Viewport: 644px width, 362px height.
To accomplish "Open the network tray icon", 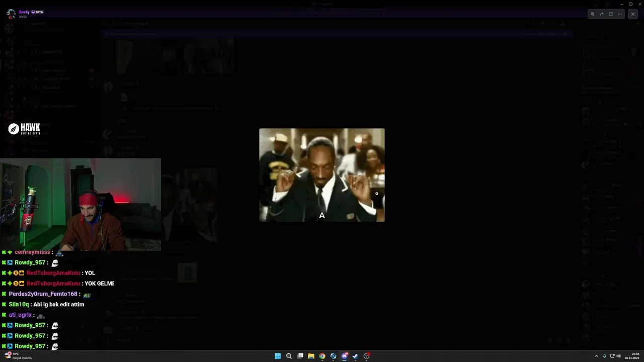I will [612, 356].
